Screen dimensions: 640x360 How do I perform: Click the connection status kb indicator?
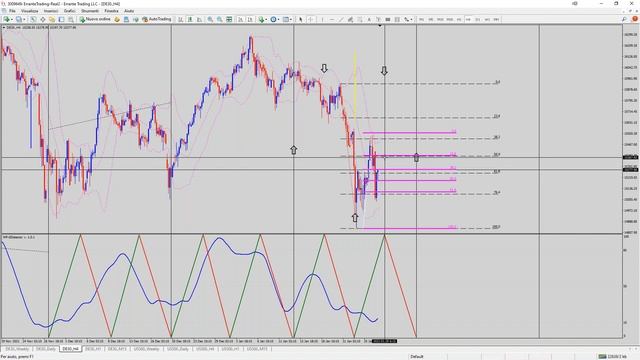point(612,356)
